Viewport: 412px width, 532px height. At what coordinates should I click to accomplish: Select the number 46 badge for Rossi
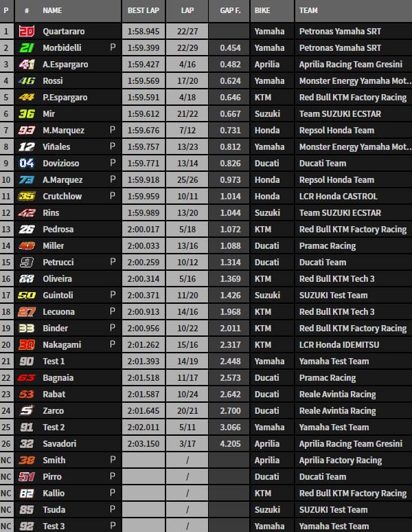tap(26, 81)
